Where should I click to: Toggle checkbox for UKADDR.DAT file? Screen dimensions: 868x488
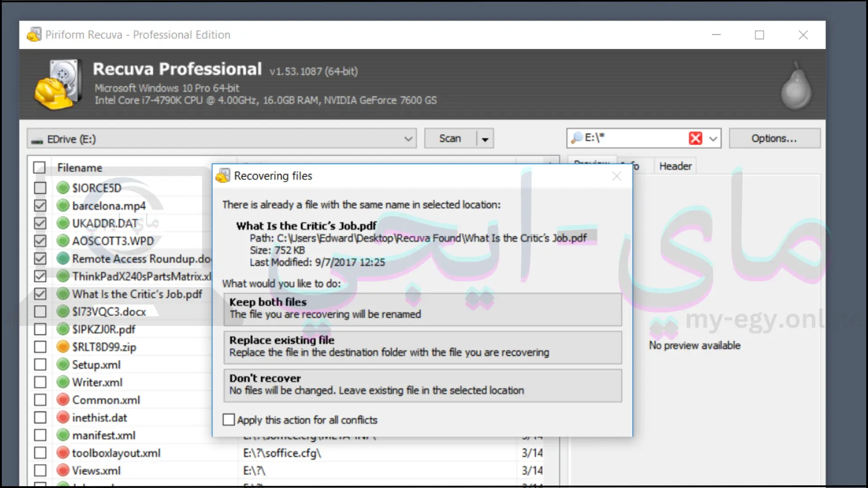40,223
